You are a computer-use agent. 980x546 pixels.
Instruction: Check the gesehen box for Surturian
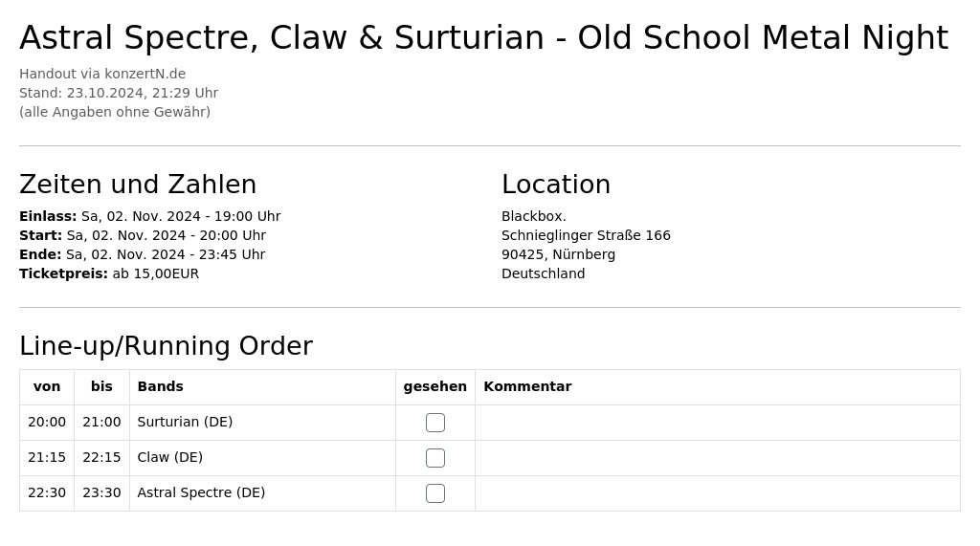coord(435,423)
